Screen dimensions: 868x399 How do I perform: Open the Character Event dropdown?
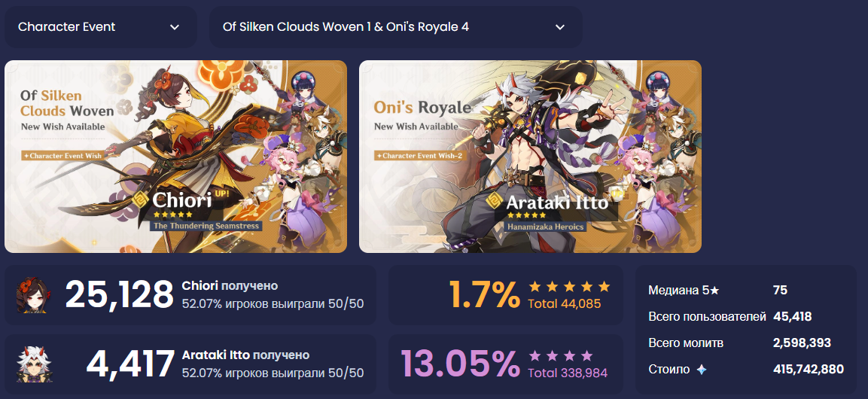tap(101, 26)
